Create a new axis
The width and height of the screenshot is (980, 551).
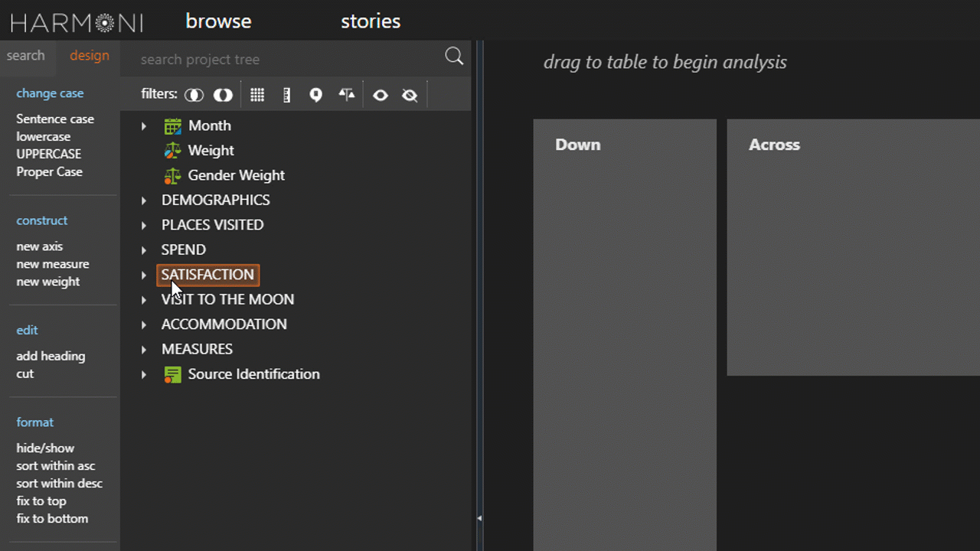pyautogui.click(x=40, y=246)
